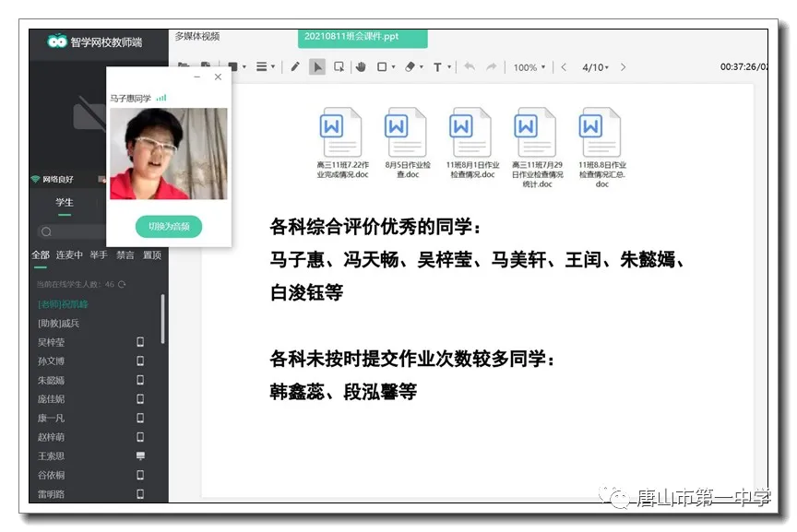797x532 pixels.
Task: Click the undo arrow in toolbar
Action: (469, 67)
